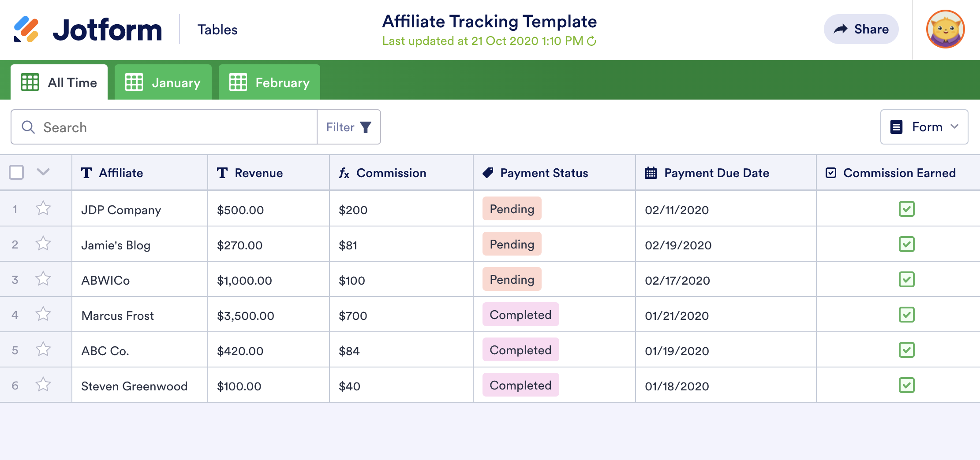Open Pending status dropdown for Jamie's Blog
The image size is (980, 460).
point(512,244)
